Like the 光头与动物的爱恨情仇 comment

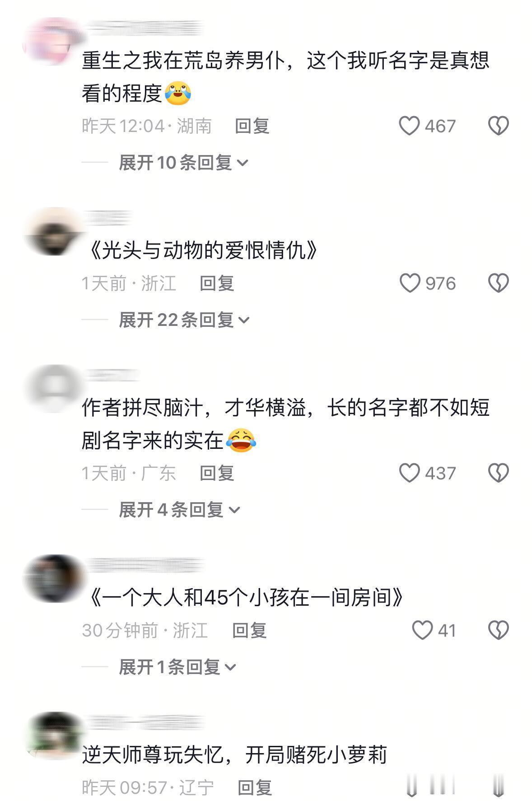pos(410,283)
